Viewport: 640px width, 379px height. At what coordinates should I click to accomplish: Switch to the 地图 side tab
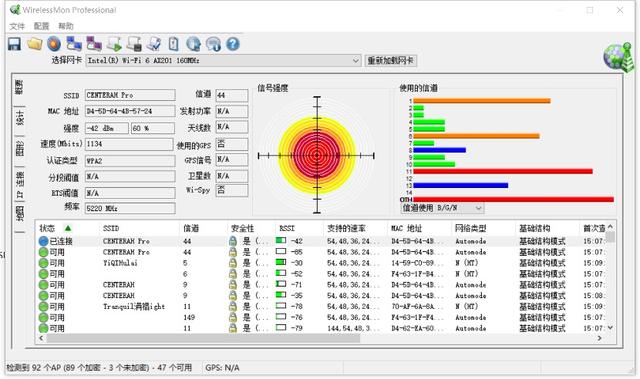click(x=19, y=214)
